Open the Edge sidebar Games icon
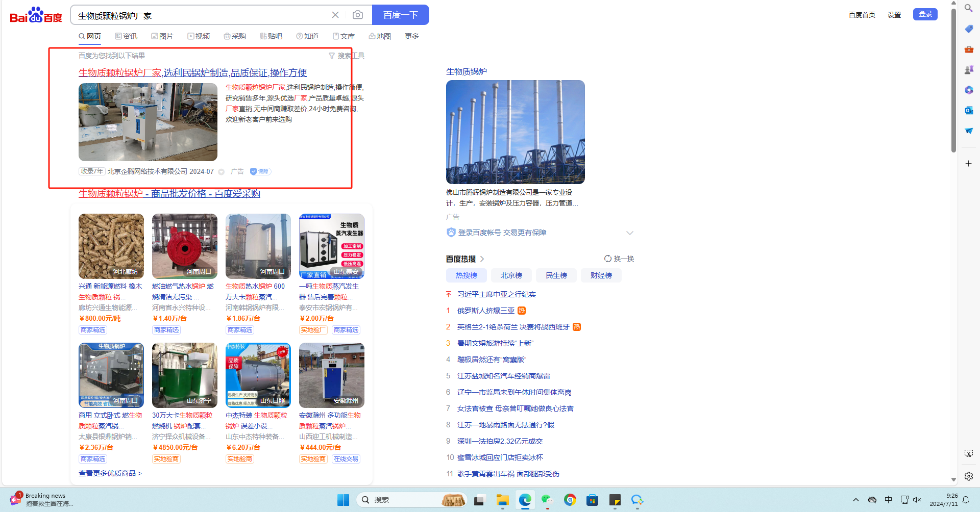The height and width of the screenshot is (512, 980). (x=968, y=69)
